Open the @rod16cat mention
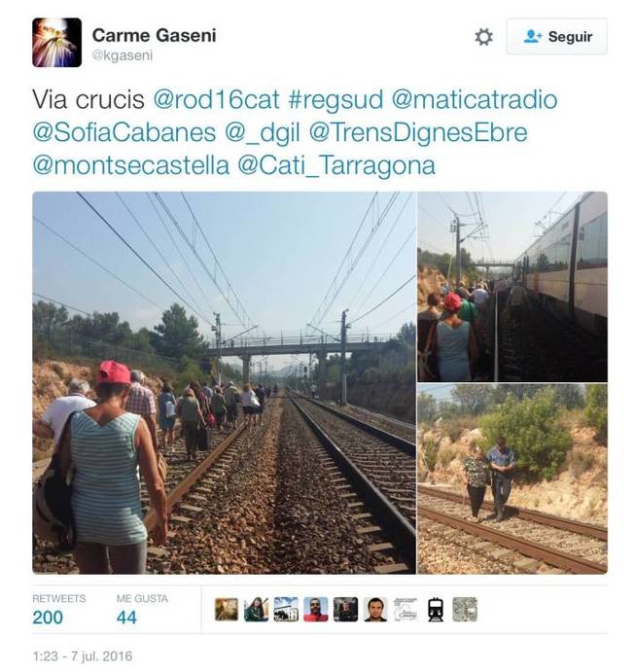 tap(216, 99)
